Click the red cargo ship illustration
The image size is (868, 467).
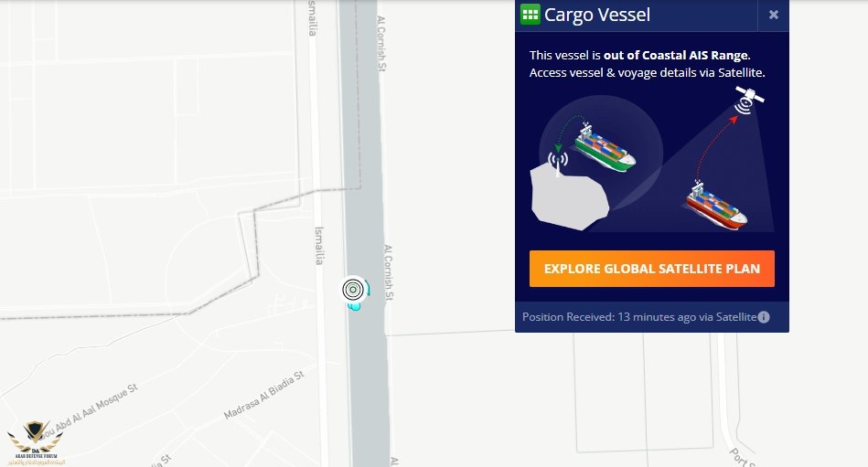tap(717, 205)
